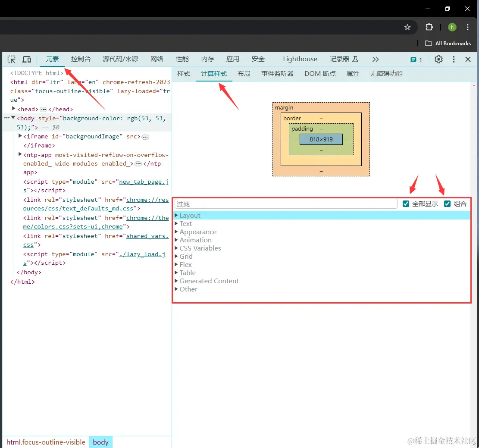Switch to the 控制台 tab
The height and width of the screenshot is (448, 479).
pyautogui.click(x=81, y=59)
